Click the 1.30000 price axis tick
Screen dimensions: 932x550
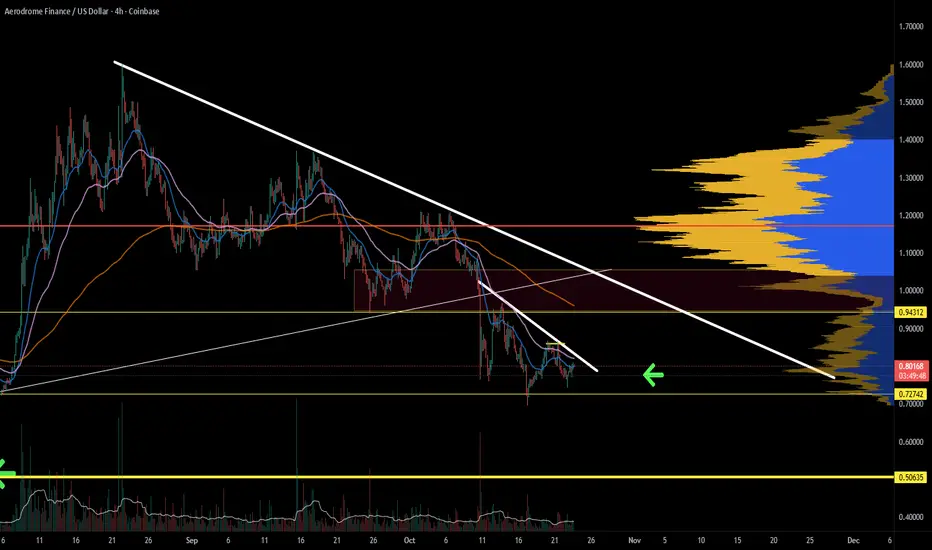(x=911, y=178)
